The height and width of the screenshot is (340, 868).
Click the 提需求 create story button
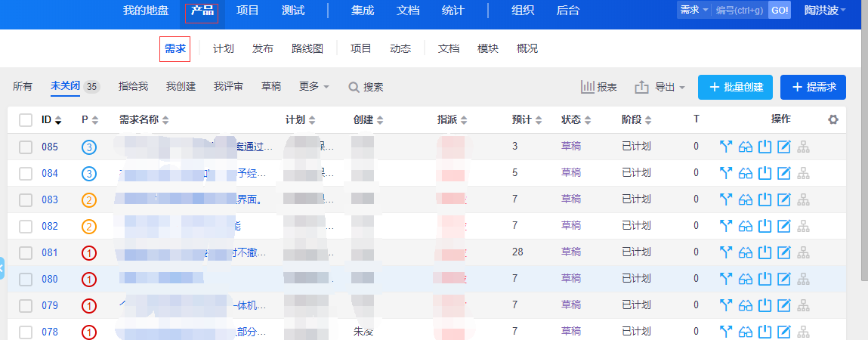[x=813, y=87]
